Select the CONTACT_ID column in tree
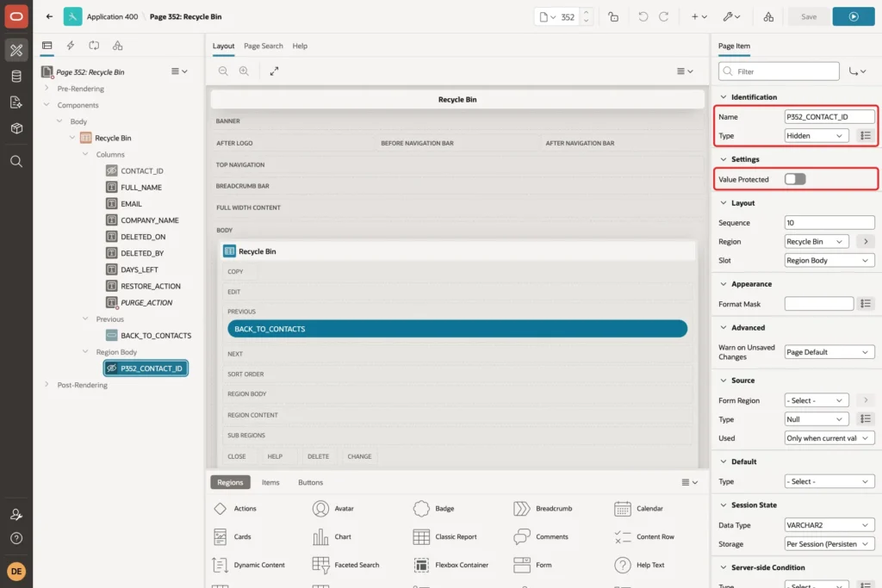Image resolution: width=882 pixels, height=588 pixels. pos(142,170)
